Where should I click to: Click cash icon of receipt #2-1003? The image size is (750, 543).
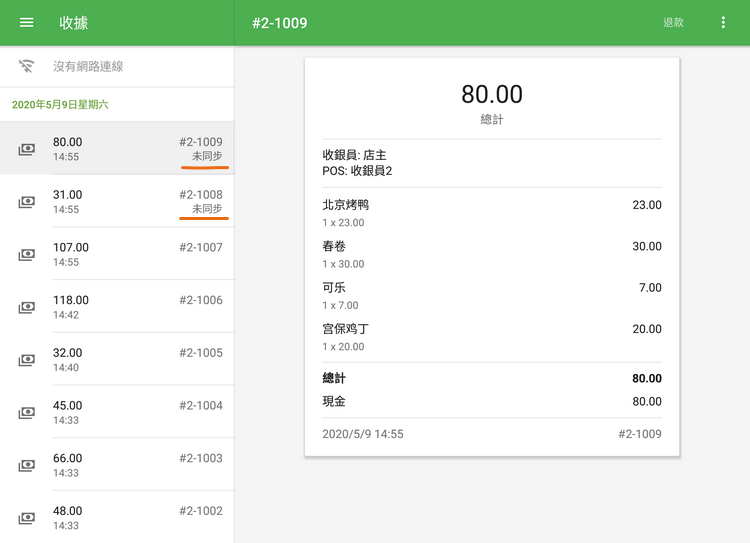tap(27, 465)
